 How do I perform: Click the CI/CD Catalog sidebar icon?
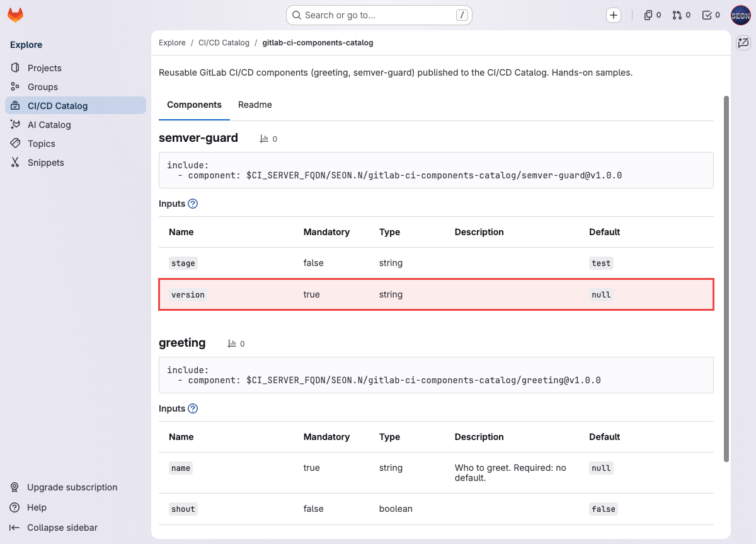[x=15, y=106]
